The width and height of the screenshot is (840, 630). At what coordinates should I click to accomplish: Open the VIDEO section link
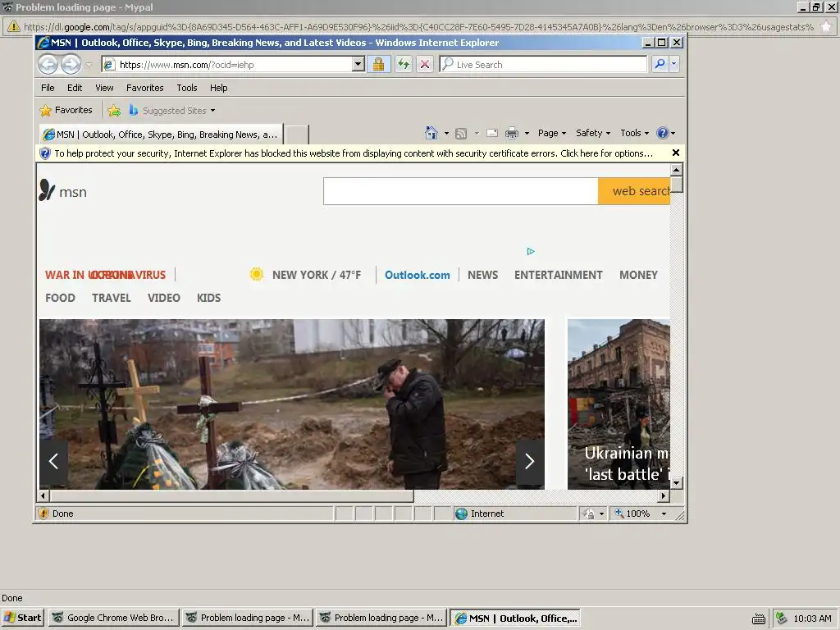163,298
